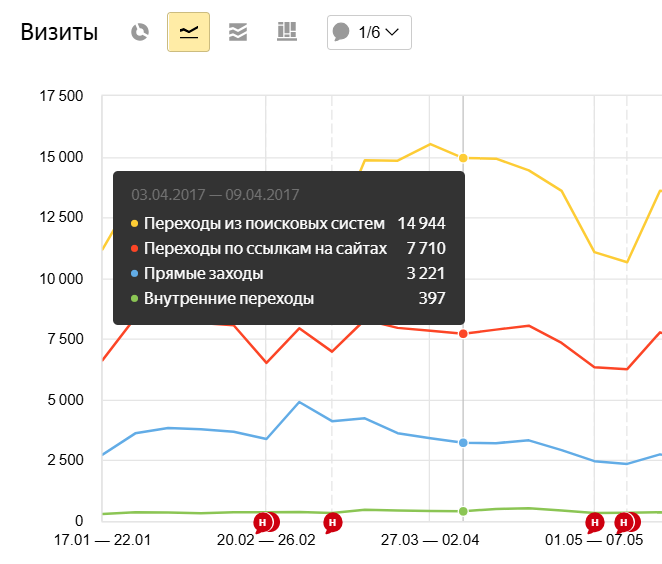Click the yellow data point on search traffic line
This screenshot has width=662, height=564.
463,158
